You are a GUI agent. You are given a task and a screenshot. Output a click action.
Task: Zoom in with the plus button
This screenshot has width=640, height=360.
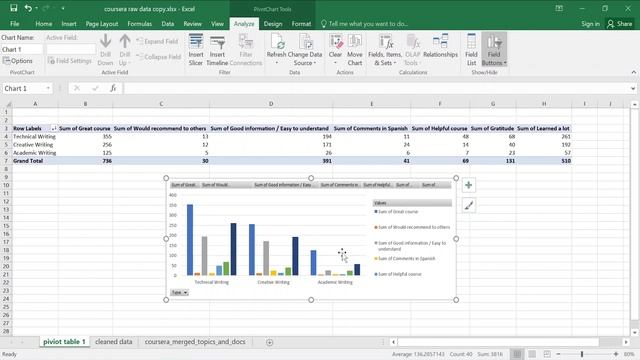click(x=616, y=354)
